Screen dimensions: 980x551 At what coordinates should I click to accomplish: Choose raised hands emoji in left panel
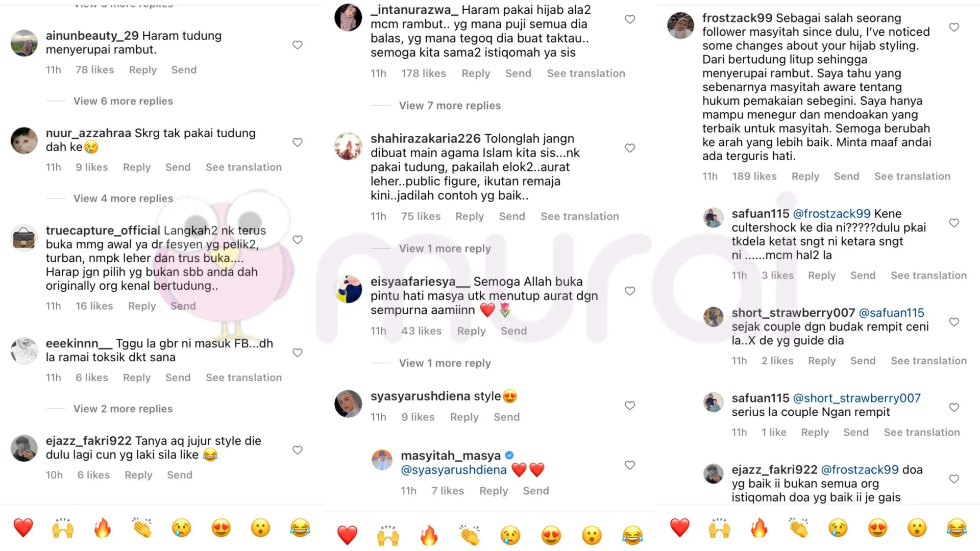[63, 528]
